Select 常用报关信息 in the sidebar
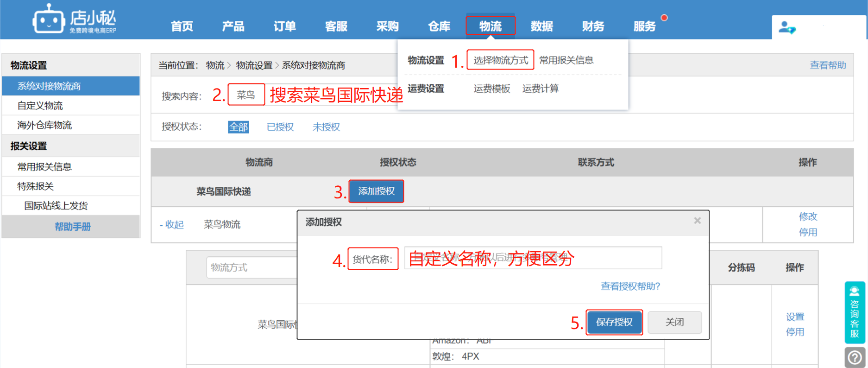868x368 pixels. pyautogui.click(x=71, y=167)
